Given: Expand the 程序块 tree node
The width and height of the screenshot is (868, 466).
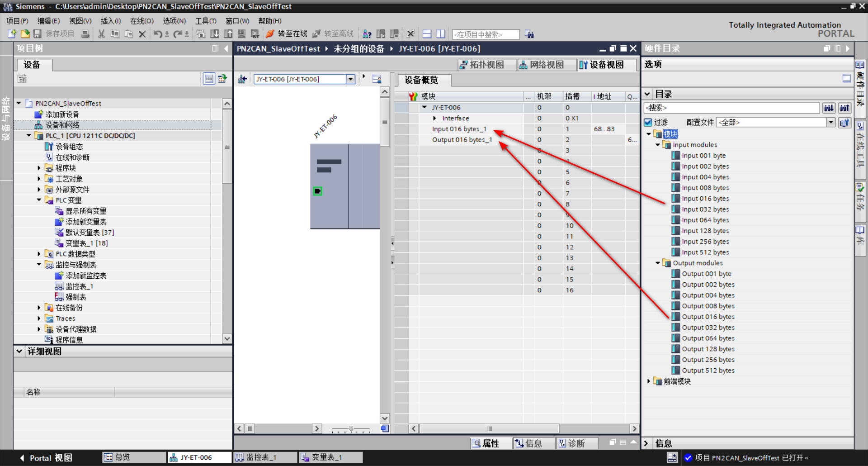Looking at the screenshot, I should [x=39, y=168].
